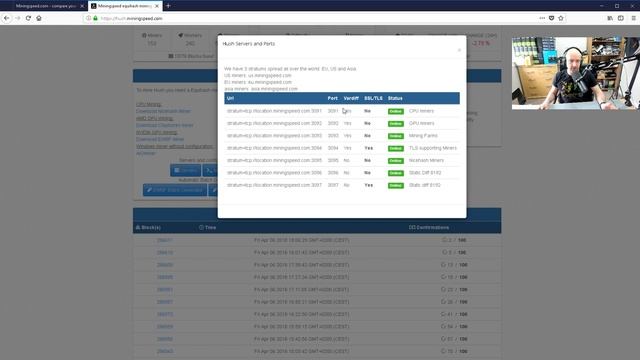
Task: Click the 'US miners: us.miningspeed.com' line
Action: pos(258,76)
